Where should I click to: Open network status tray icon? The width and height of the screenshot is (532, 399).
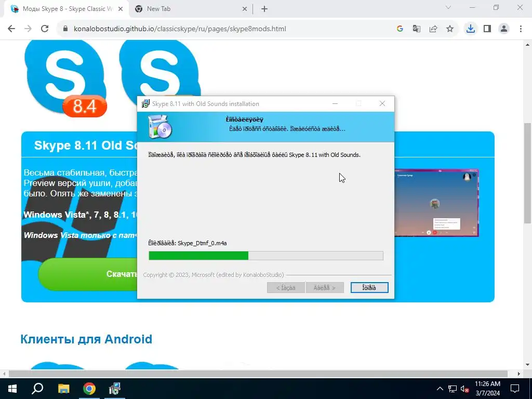point(453,389)
